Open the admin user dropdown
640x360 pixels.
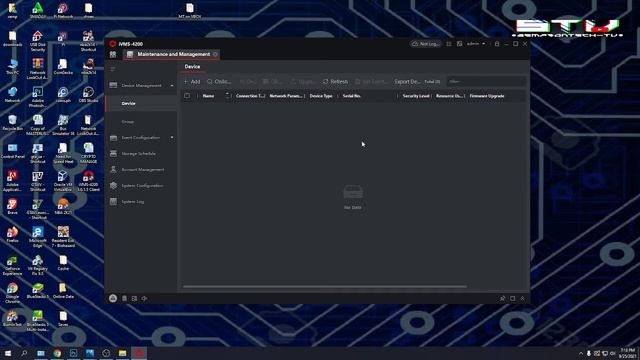click(476, 44)
